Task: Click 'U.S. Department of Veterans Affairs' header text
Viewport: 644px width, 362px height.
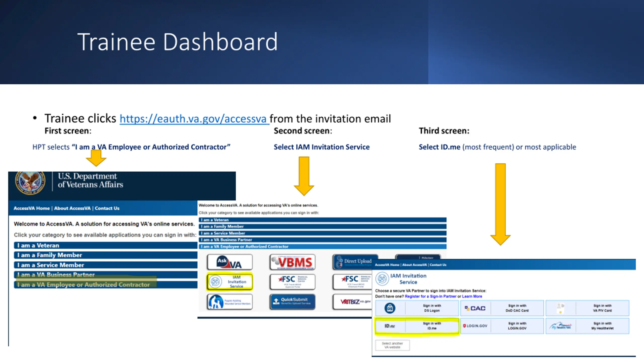Action: click(91, 180)
